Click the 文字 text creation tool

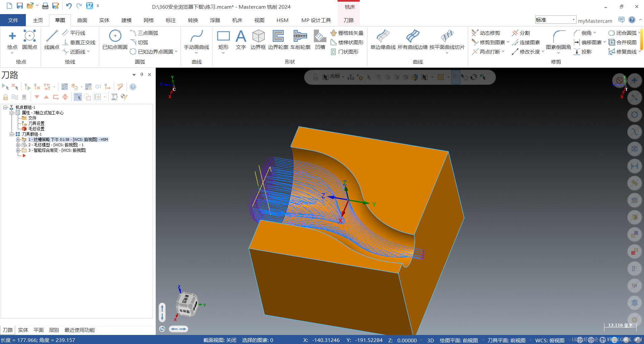pos(241,40)
